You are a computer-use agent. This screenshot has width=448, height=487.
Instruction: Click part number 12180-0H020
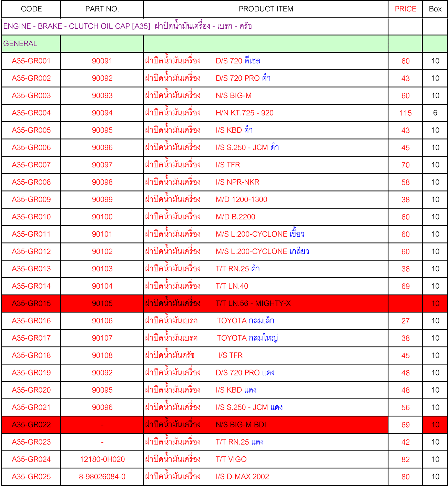pos(102,459)
